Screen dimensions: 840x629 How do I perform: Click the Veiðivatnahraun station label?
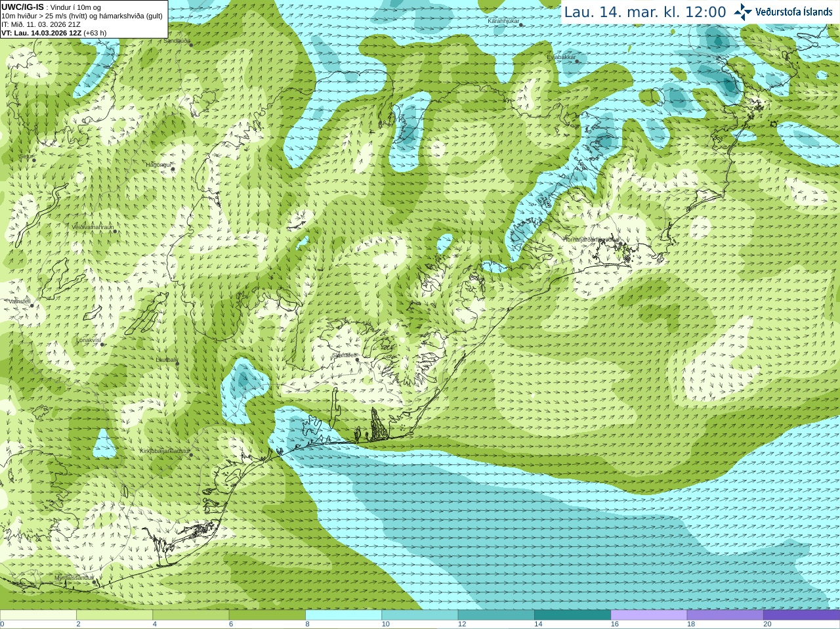(x=92, y=227)
